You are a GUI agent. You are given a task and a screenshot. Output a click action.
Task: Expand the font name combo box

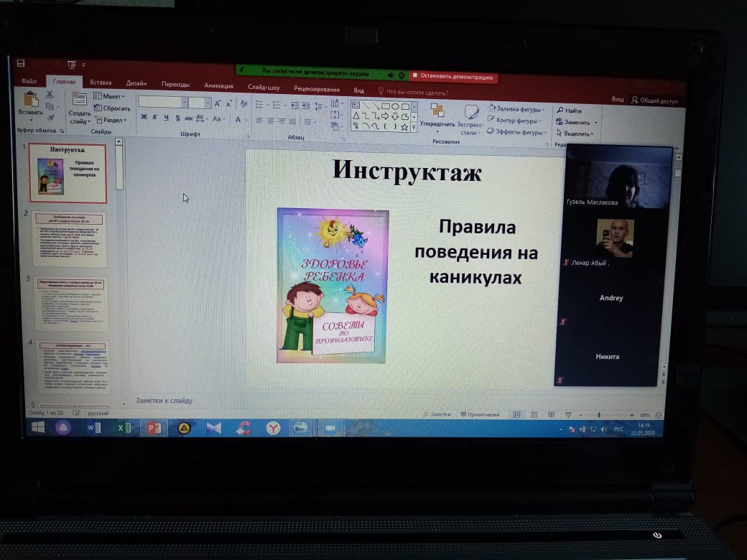coord(185,103)
